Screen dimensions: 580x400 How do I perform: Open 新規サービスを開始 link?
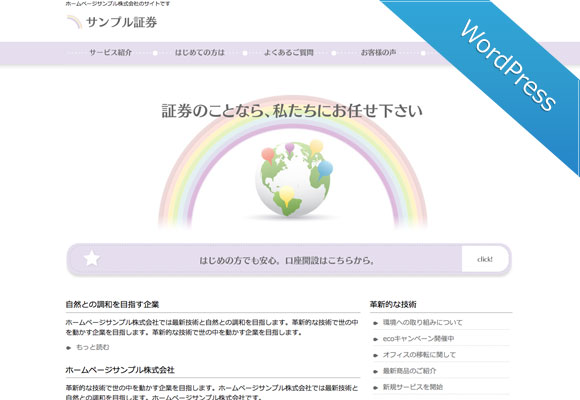pos(413,387)
